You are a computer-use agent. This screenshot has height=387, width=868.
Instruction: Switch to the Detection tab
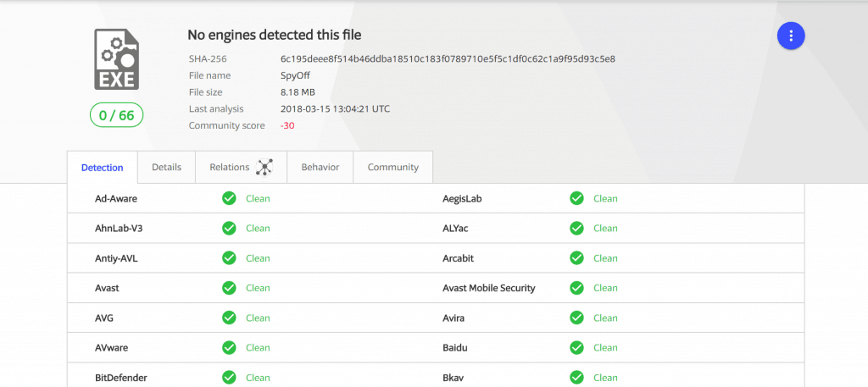[102, 168]
